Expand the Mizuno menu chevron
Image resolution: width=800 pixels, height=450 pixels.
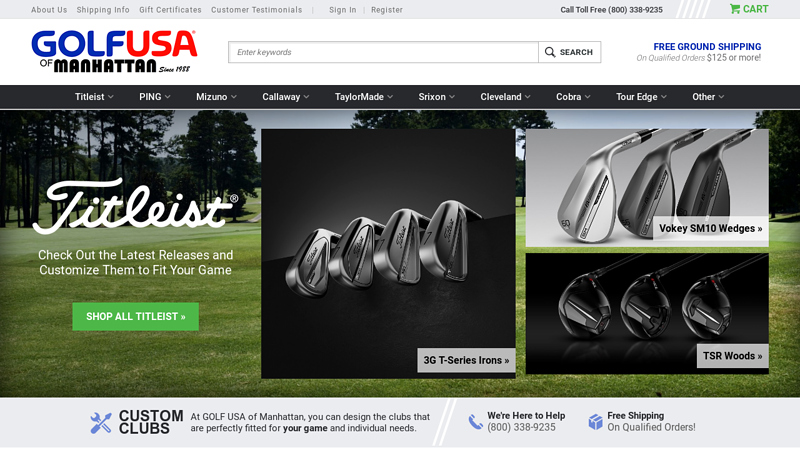click(x=234, y=97)
